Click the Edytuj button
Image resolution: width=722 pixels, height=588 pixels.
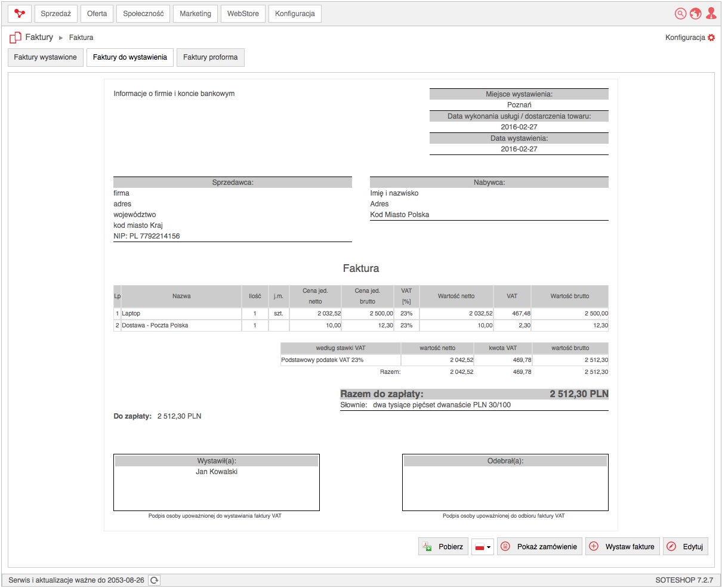tap(686, 547)
